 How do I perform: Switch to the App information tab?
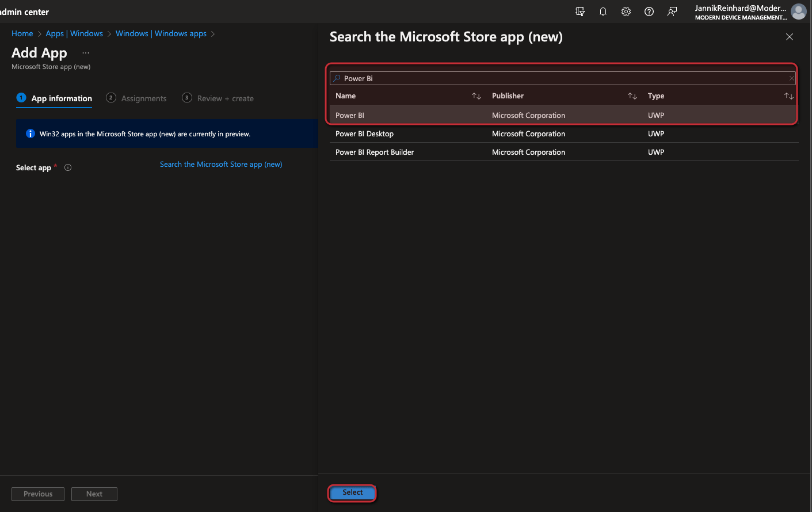[x=54, y=98]
